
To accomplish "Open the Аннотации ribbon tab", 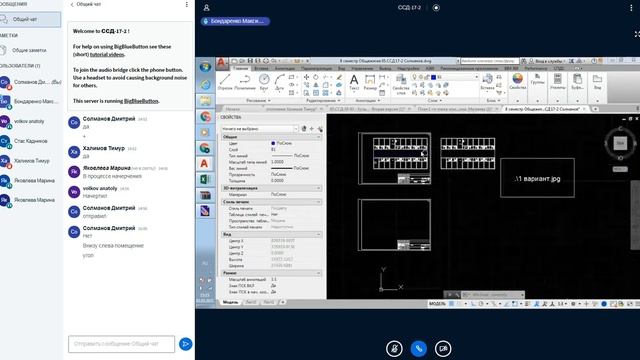I will click(284, 69).
